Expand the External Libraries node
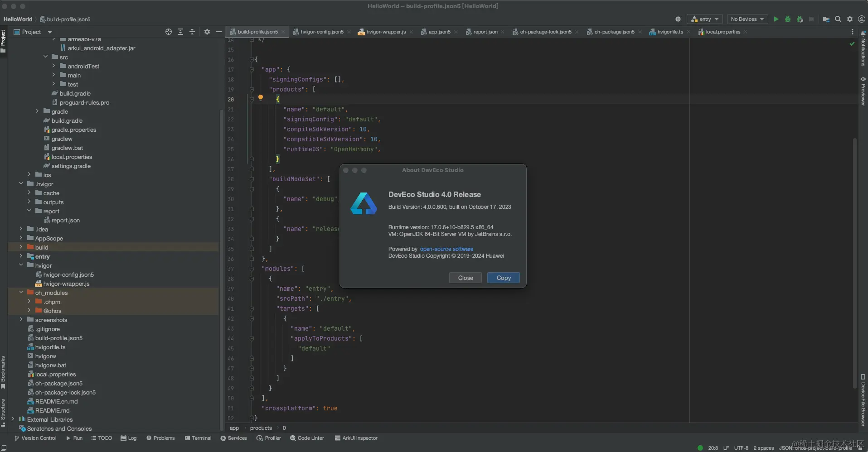The width and height of the screenshot is (868, 452). tap(13, 419)
